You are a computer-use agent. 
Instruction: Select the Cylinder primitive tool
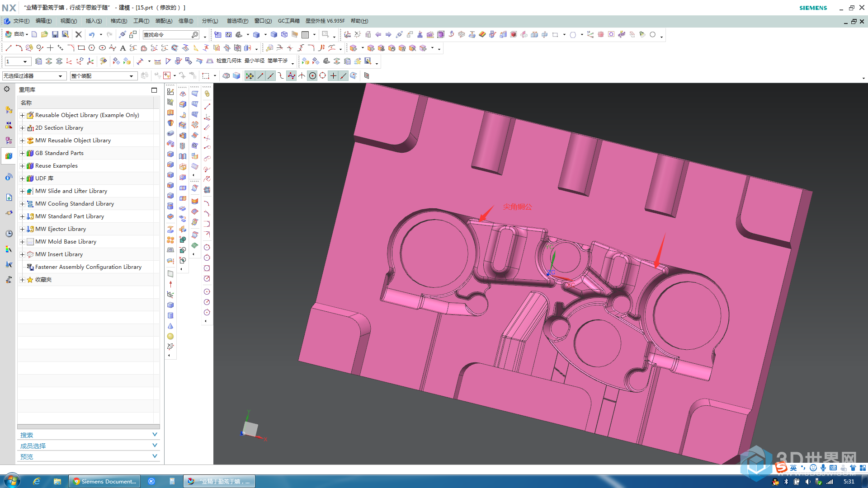(170, 315)
